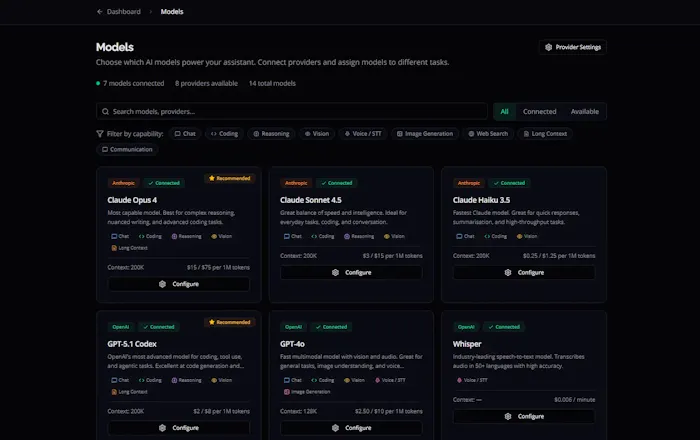Viewport: 700px width, 440px height.
Task: Switch to the Available tab
Action: [584, 112]
